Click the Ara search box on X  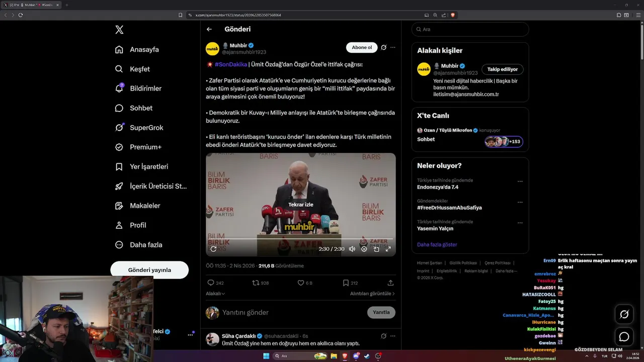pos(470,29)
